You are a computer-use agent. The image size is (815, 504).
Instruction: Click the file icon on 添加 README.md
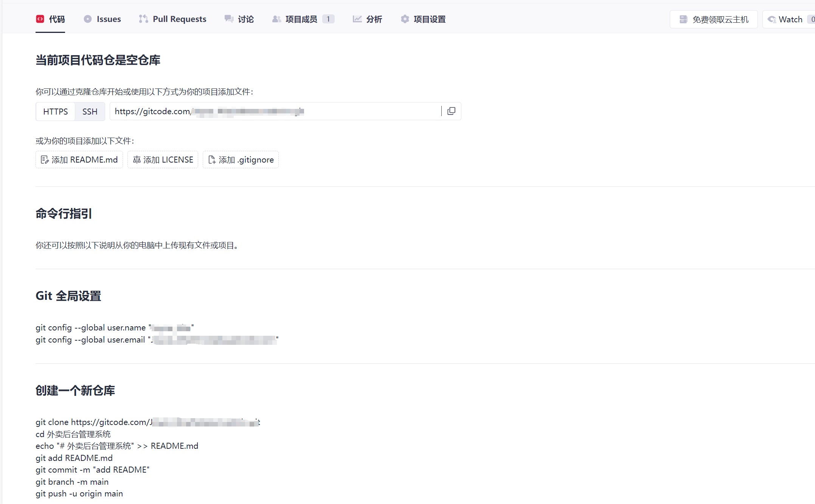45,159
